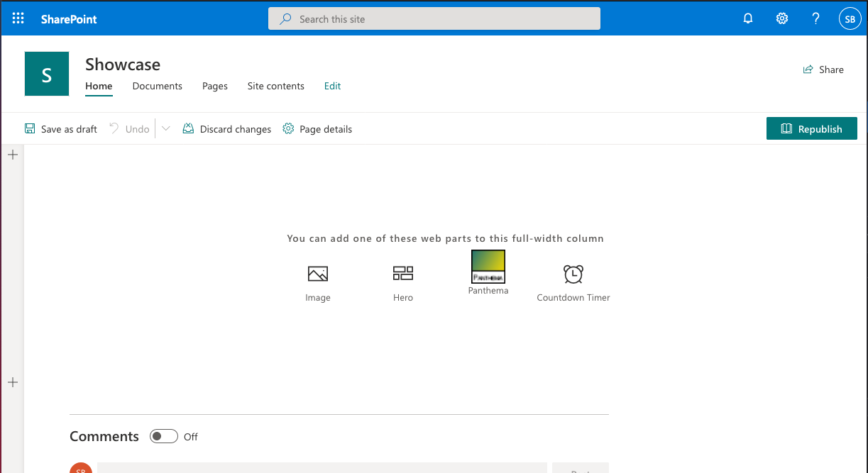
Task: Select the Panthema web part
Action: (488, 266)
